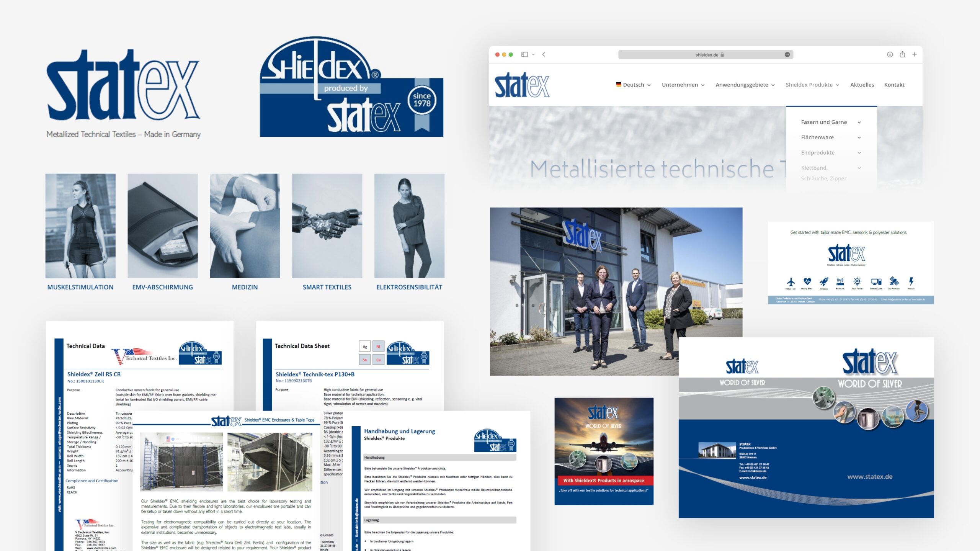Image resolution: width=980 pixels, height=551 pixels.
Task: Open the aerospace flyer with the airplane
Action: pyautogui.click(x=604, y=451)
